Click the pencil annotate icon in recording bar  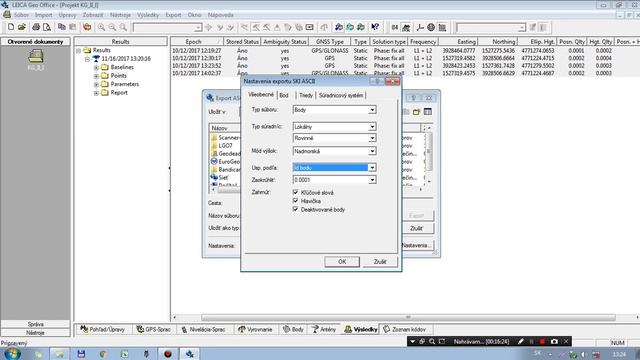pos(520,341)
